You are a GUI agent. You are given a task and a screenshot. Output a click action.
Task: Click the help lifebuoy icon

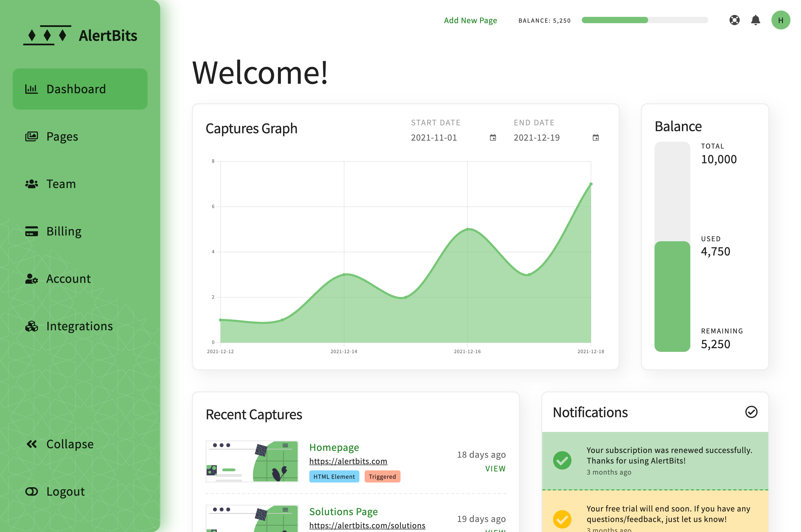pos(734,20)
